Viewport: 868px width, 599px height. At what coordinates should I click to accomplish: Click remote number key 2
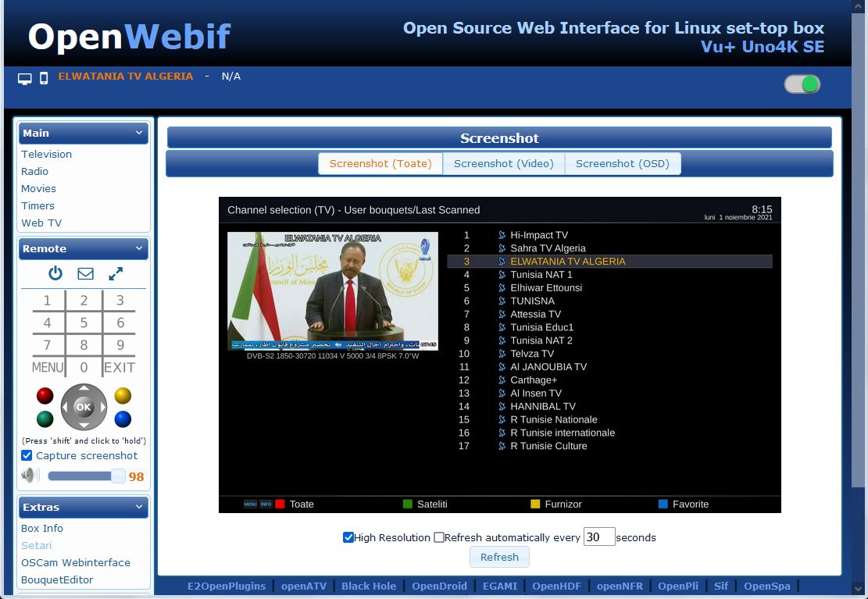point(84,301)
